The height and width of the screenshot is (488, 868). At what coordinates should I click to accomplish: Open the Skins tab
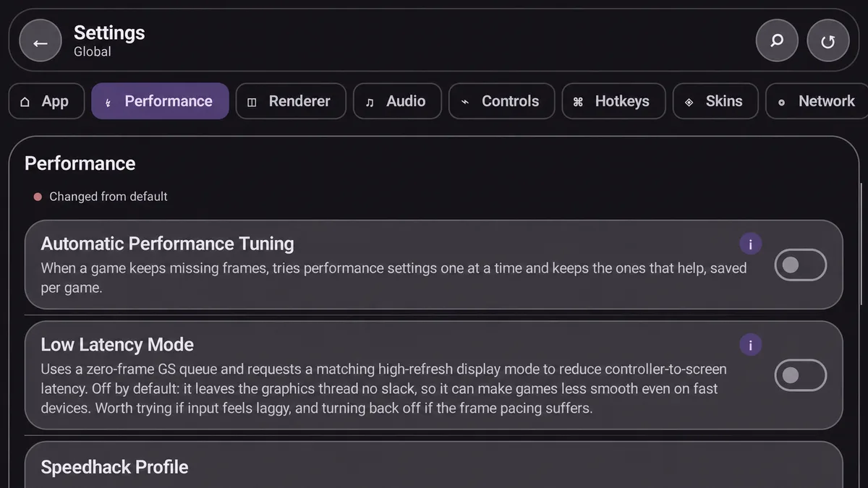click(x=716, y=101)
